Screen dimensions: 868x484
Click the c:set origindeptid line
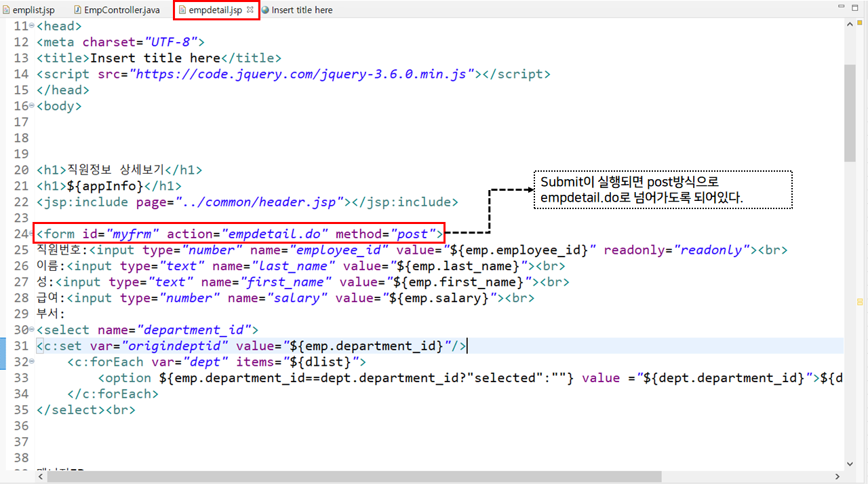pos(252,346)
